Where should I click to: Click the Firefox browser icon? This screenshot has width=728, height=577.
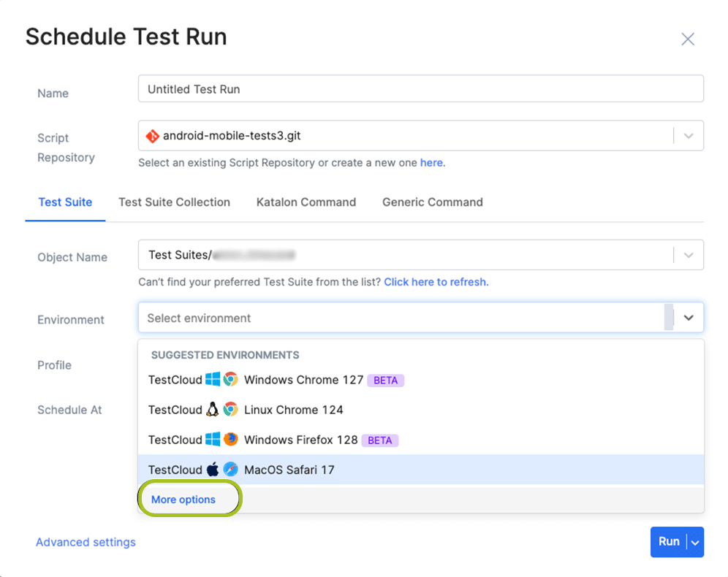click(231, 440)
